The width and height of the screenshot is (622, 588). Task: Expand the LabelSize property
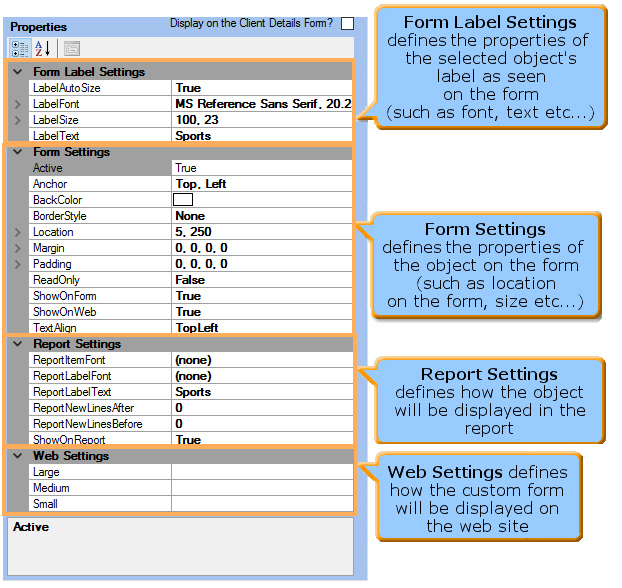point(16,120)
